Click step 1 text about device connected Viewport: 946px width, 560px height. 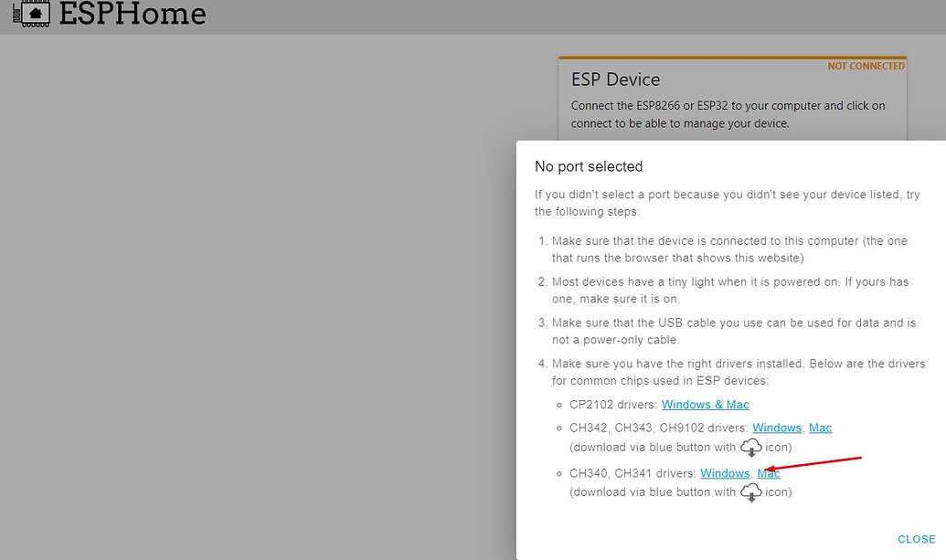(x=729, y=249)
